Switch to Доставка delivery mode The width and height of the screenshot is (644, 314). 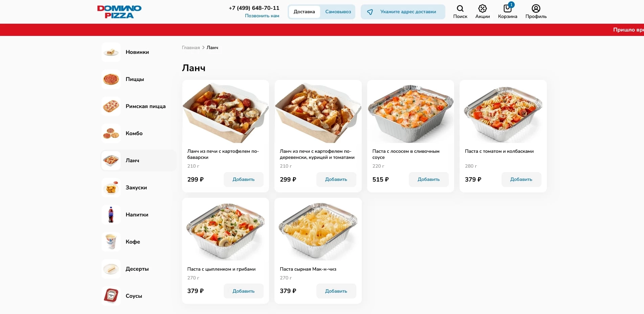304,12
